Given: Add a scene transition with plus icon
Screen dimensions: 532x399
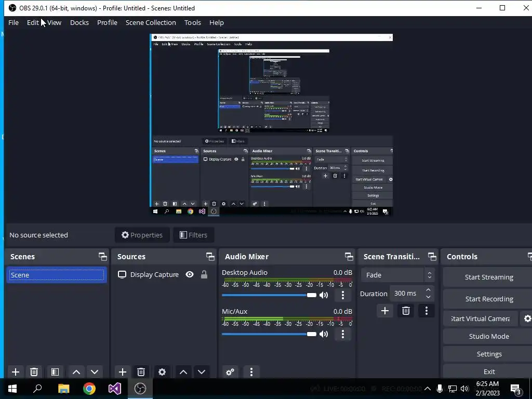Looking at the screenshot, I should [385, 311].
